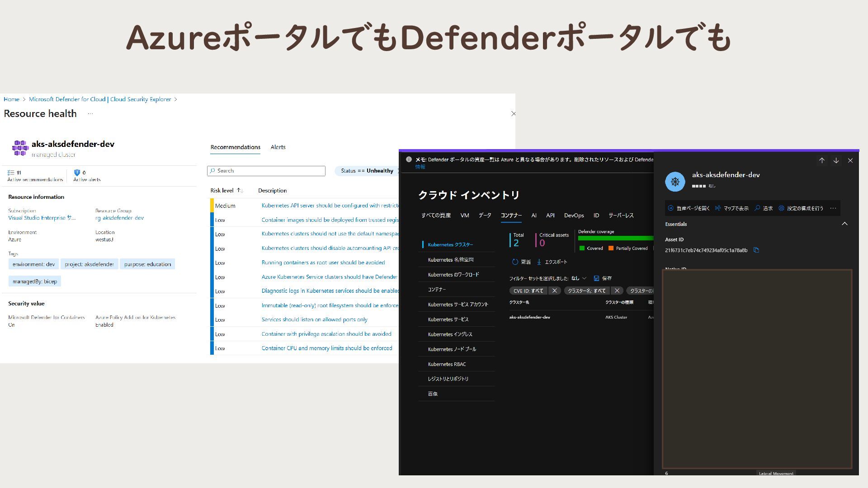Click the Status == Unhealthy filter pill
The height and width of the screenshot is (488, 868).
click(367, 171)
